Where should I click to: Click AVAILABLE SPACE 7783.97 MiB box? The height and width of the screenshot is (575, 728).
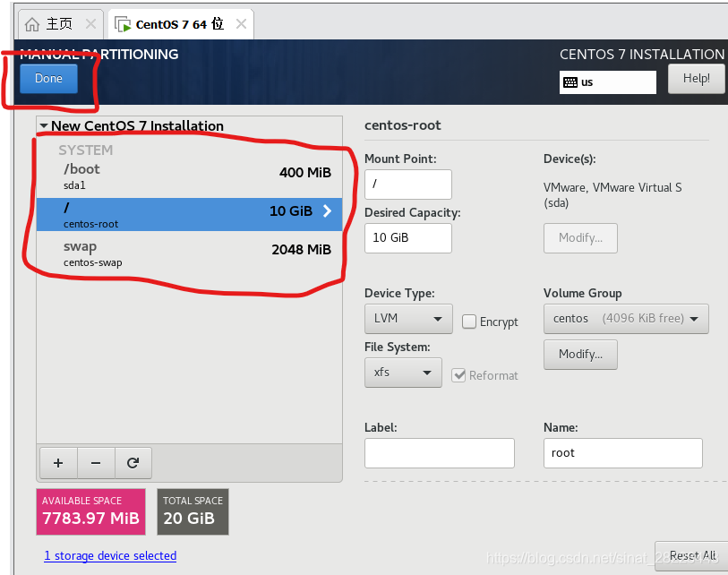(91, 511)
